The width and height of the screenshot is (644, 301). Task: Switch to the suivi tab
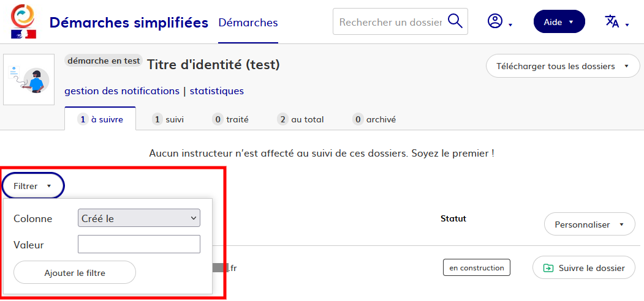169,119
